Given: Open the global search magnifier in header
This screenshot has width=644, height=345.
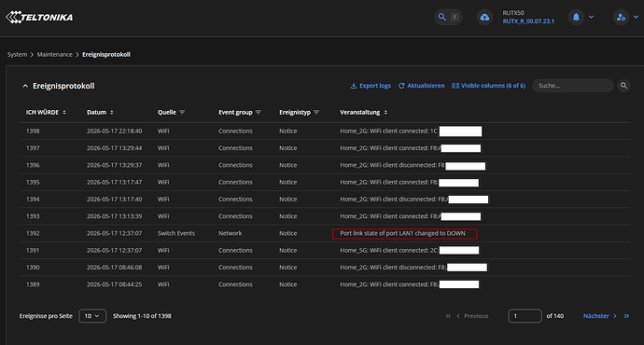Looking at the screenshot, I should 441,17.
